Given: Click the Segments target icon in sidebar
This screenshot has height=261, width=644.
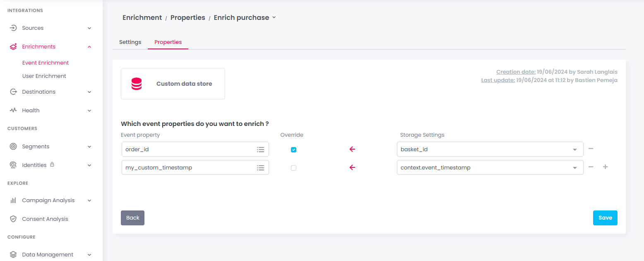Looking at the screenshot, I should (x=13, y=147).
